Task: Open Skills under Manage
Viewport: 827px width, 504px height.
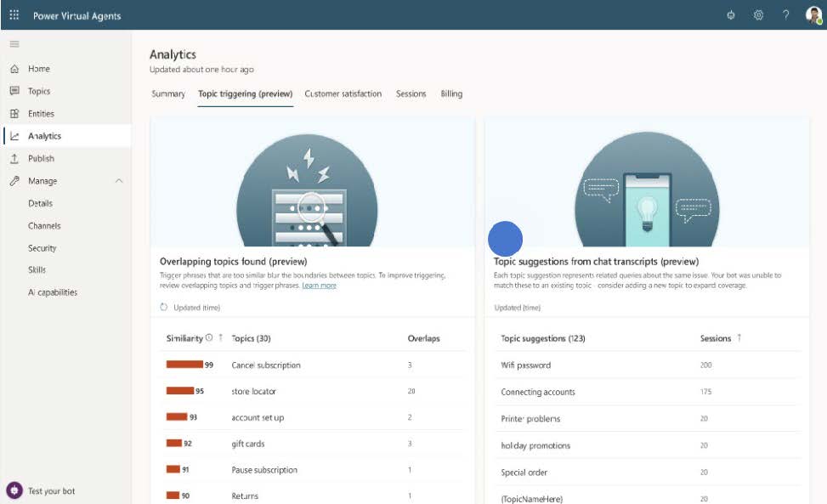Action: coord(37,270)
